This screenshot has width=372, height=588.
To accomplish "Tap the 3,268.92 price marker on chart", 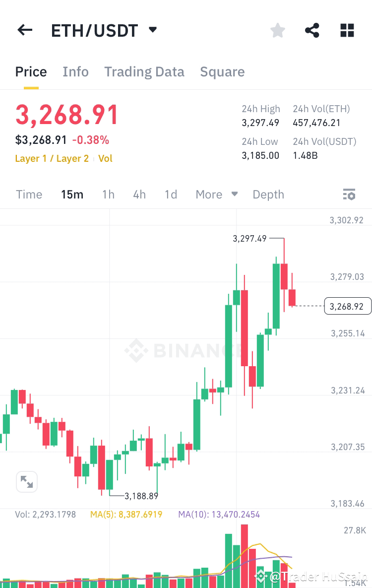I will coord(347,306).
